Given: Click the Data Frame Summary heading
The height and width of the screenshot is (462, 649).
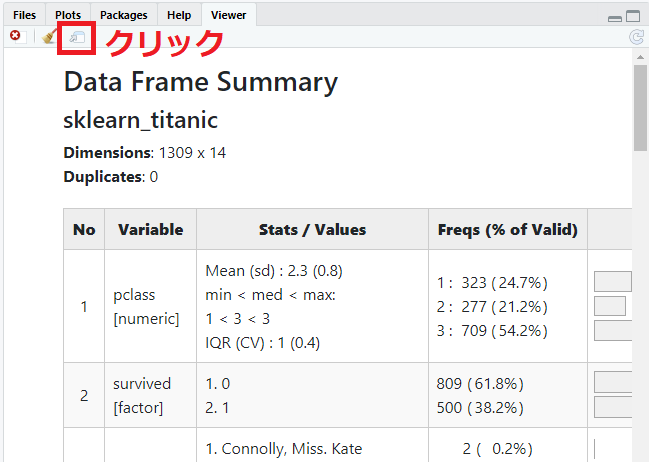Looking at the screenshot, I should (200, 82).
